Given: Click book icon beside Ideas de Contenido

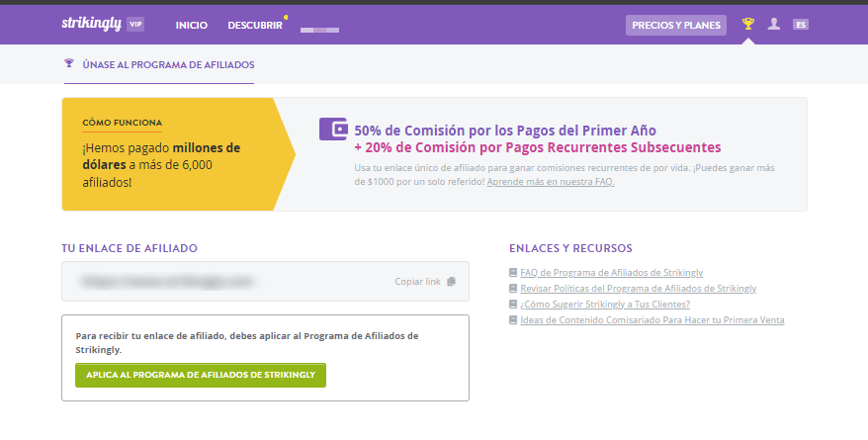Looking at the screenshot, I should (x=513, y=320).
